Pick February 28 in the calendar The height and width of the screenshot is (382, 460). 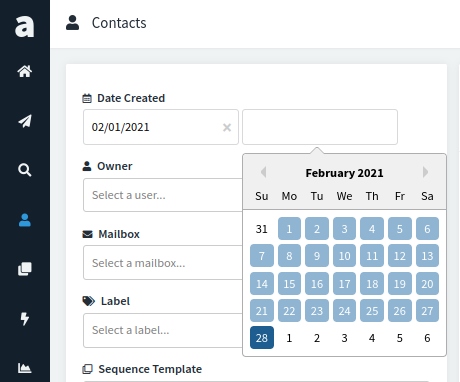(262, 338)
